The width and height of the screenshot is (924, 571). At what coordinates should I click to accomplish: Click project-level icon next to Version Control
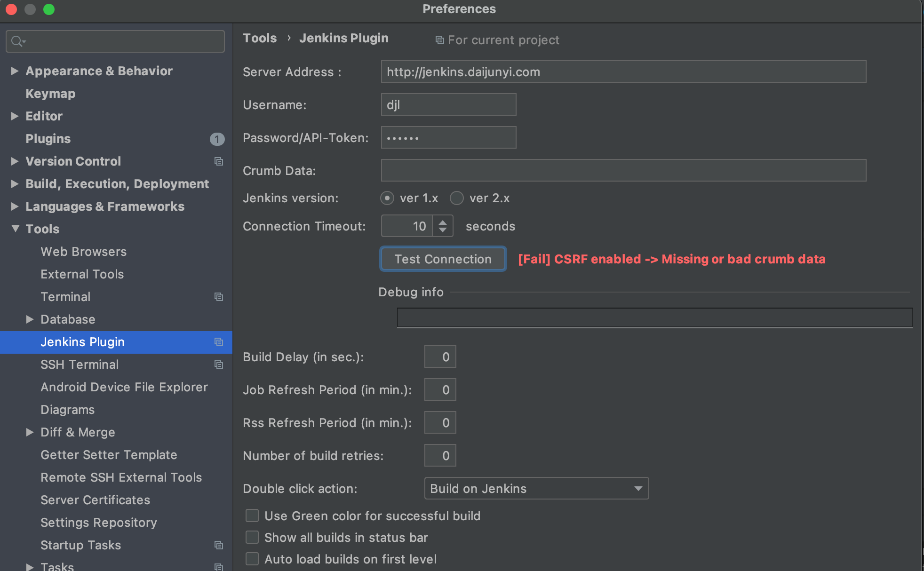[x=219, y=161]
